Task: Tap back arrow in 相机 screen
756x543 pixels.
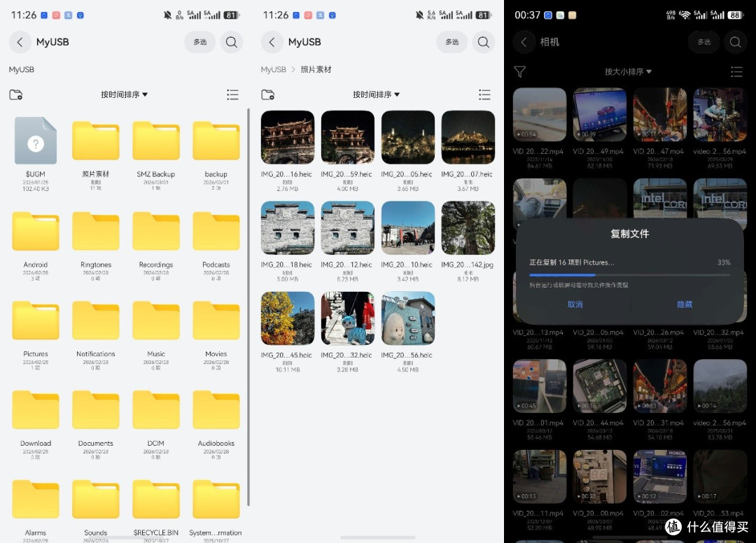Action: (x=524, y=42)
